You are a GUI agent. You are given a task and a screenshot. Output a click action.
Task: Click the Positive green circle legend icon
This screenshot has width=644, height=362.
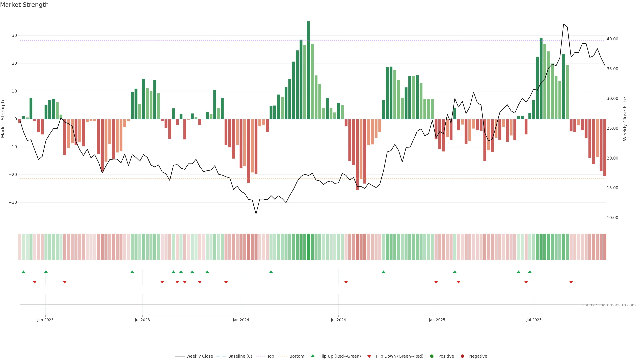tap(432, 356)
